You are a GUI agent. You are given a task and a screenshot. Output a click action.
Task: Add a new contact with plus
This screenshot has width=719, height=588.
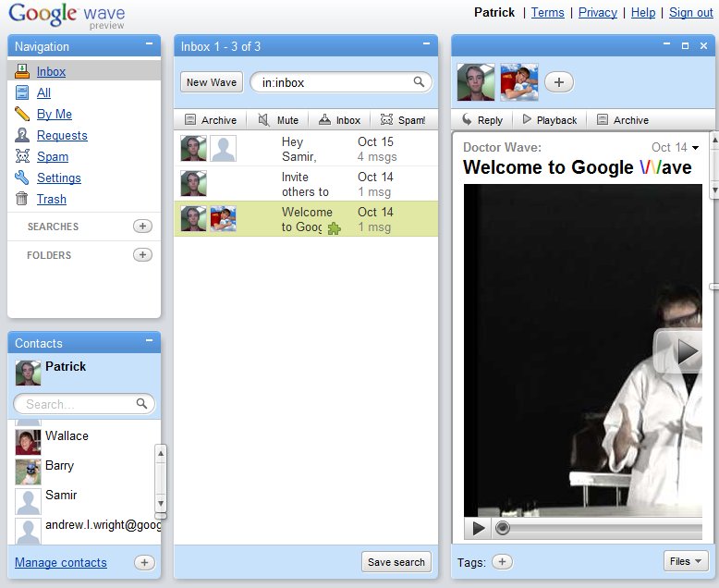pyautogui.click(x=144, y=563)
